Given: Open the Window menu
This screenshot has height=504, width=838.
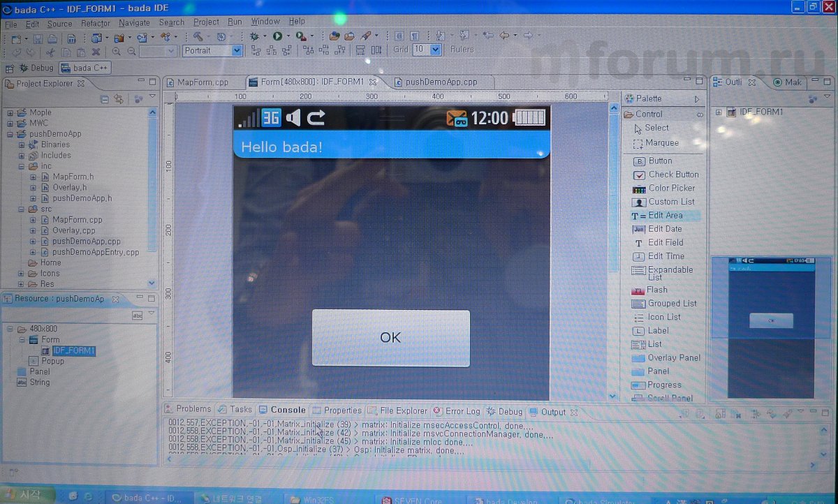Looking at the screenshot, I should 265,22.
